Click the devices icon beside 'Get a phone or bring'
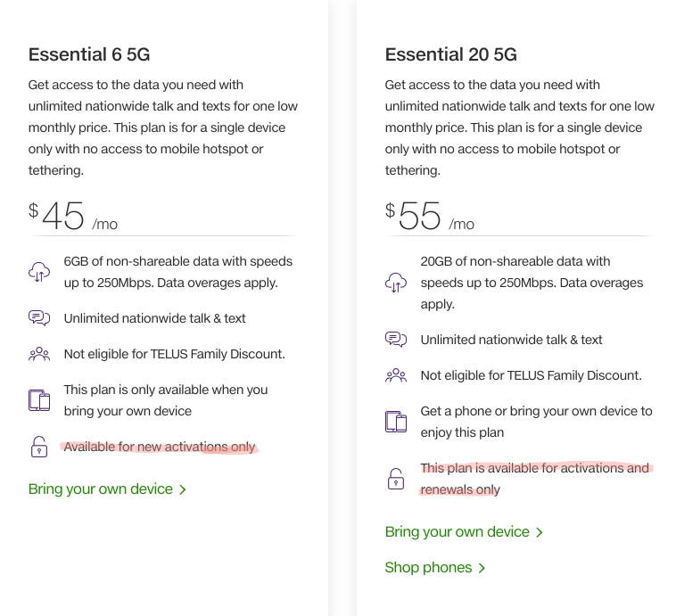Screen dimensions: 676x616 click(x=396, y=422)
